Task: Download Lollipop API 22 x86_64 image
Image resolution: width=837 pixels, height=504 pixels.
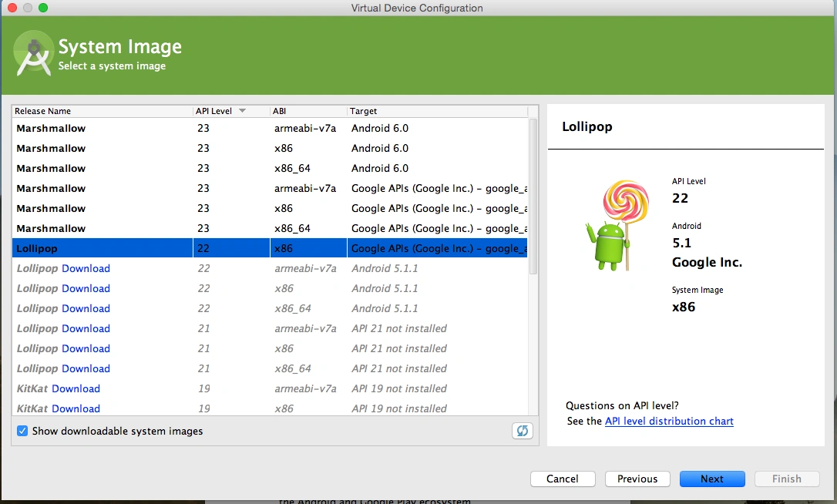Action: [86, 308]
